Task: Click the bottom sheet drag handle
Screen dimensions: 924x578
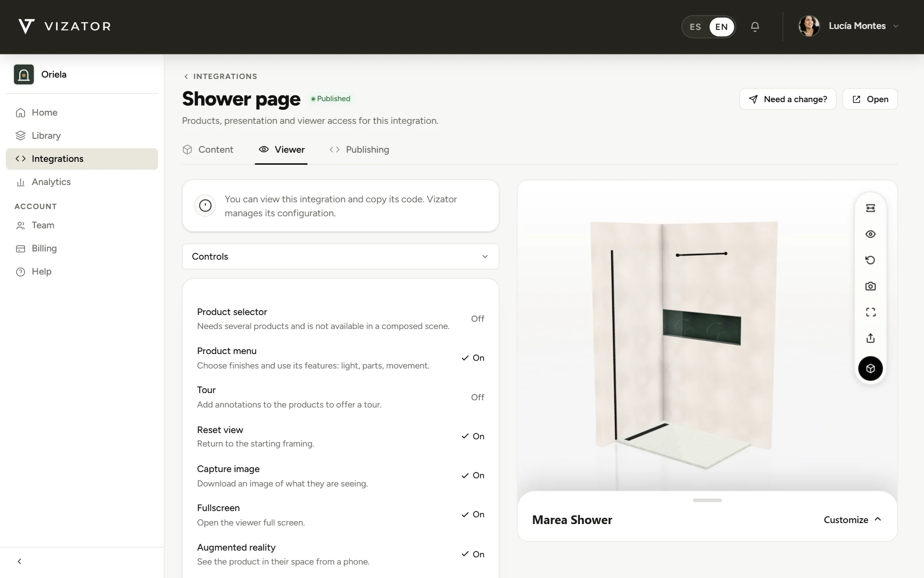Action: (x=707, y=500)
